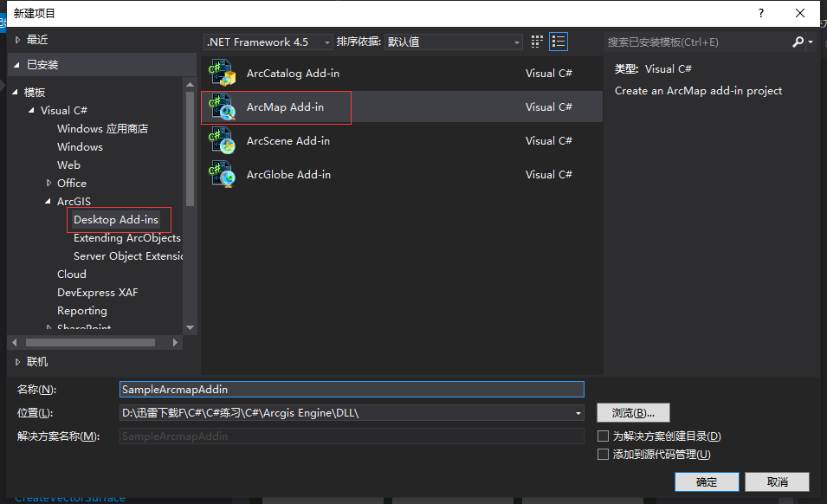The image size is (827, 504).
Task: Select Server Object Extensions category
Action: click(x=128, y=256)
